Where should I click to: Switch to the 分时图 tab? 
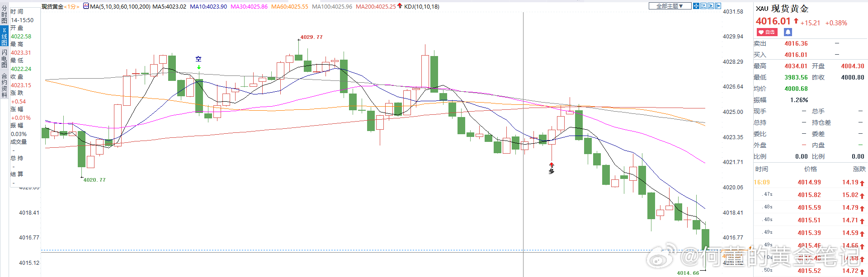(4, 14)
